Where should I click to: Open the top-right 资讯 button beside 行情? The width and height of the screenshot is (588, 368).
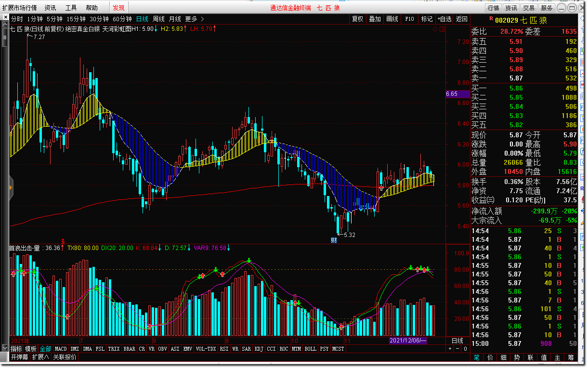pyautogui.click(x=511, y=8)
